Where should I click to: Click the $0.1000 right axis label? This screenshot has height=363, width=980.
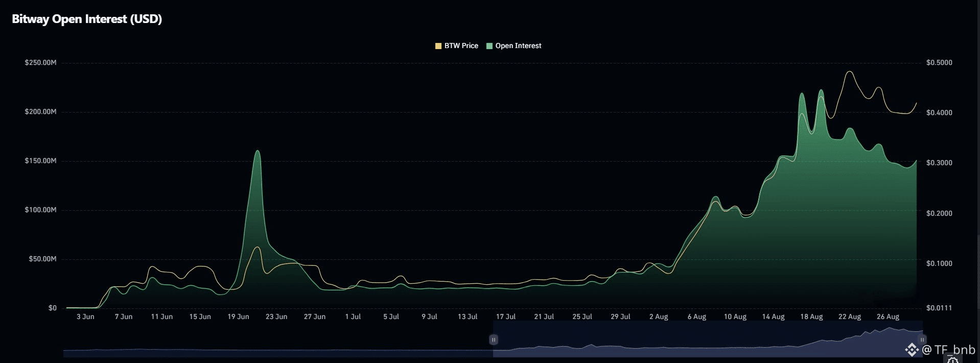pyautogui.click(x=939, y=263)
